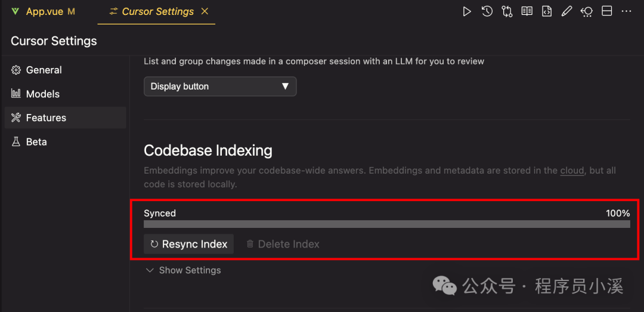Screen dimensions: 644x312
Task: Open the history clock icon
Action: pyautogui.click(x=487, y=11)
